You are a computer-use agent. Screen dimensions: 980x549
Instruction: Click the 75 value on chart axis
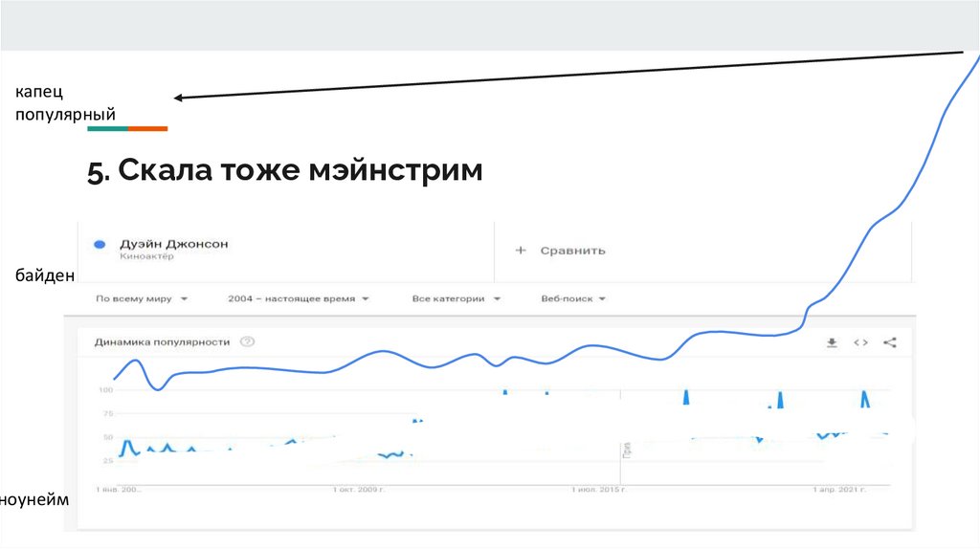[x=108, y=413]
